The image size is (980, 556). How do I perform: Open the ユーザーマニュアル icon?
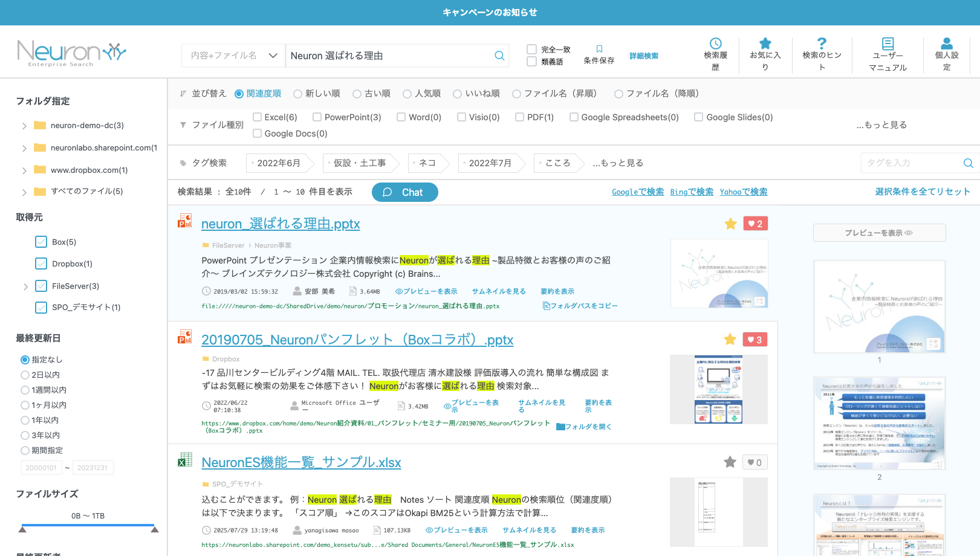click(x=887, y=47)
